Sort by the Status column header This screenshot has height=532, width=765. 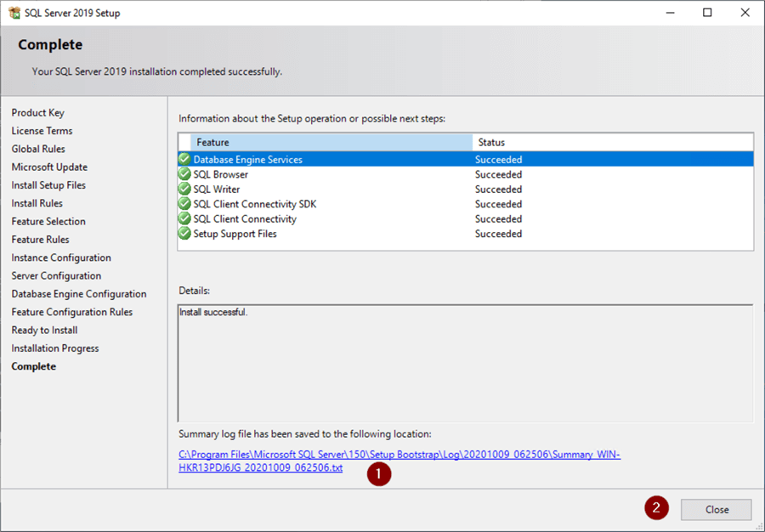[x=613, y=142]
